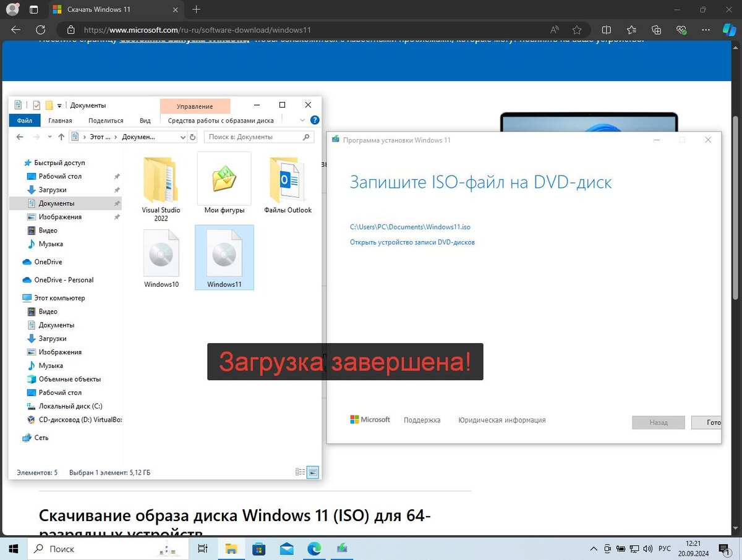
Task: Open the Файл tab in Explorer
Action: 25,121
